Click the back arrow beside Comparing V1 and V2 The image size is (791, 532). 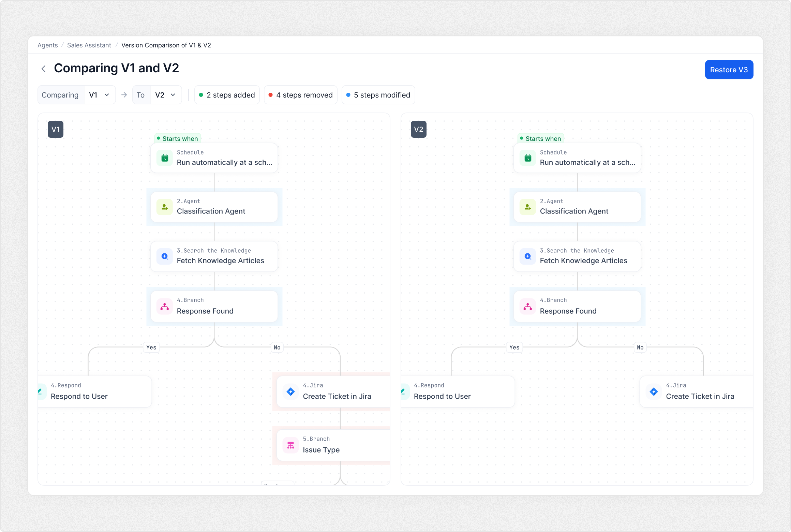click(x=44, y=69)
